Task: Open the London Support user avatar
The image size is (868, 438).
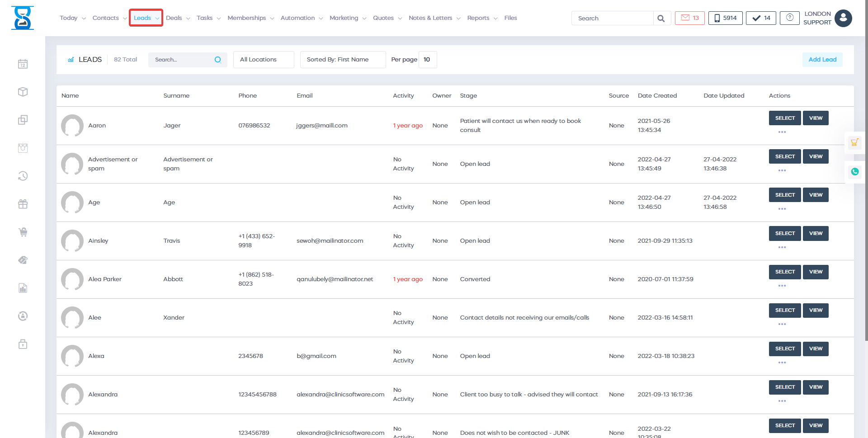Action: coord(843,19)
